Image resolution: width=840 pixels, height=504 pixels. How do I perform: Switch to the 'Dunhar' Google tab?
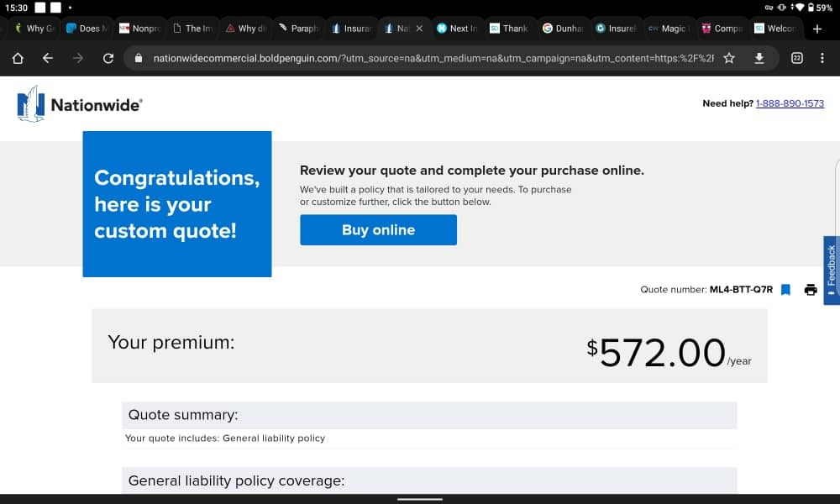[563, 29]
